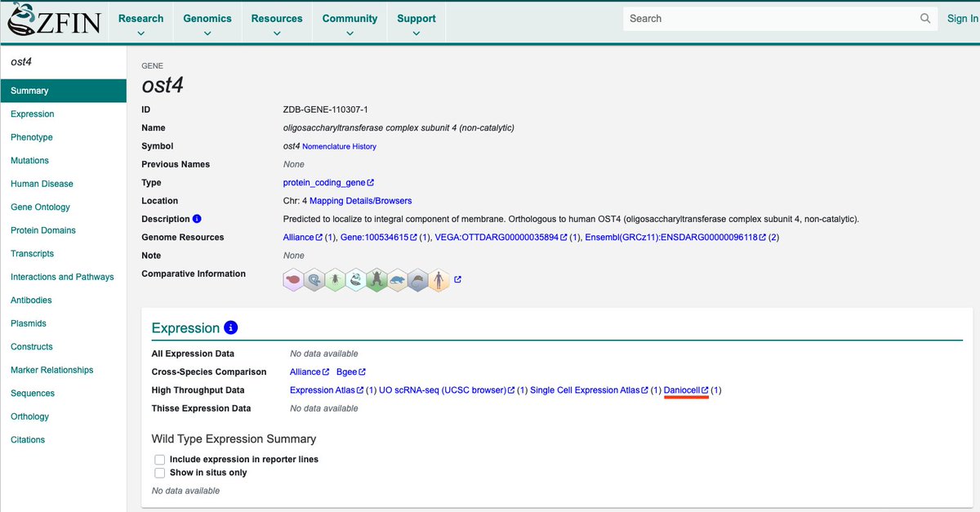
Task: Open the Phenotype sidebar section
Action: 31,136
